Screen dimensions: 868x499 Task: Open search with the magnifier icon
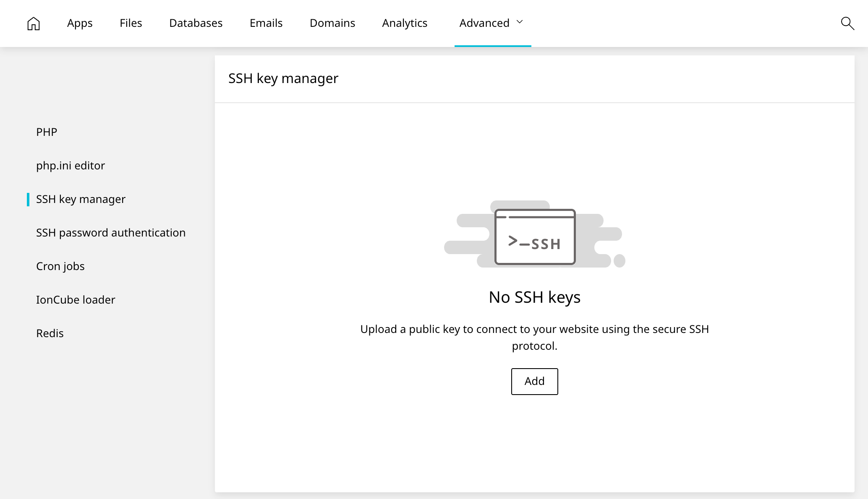point(847,23)
